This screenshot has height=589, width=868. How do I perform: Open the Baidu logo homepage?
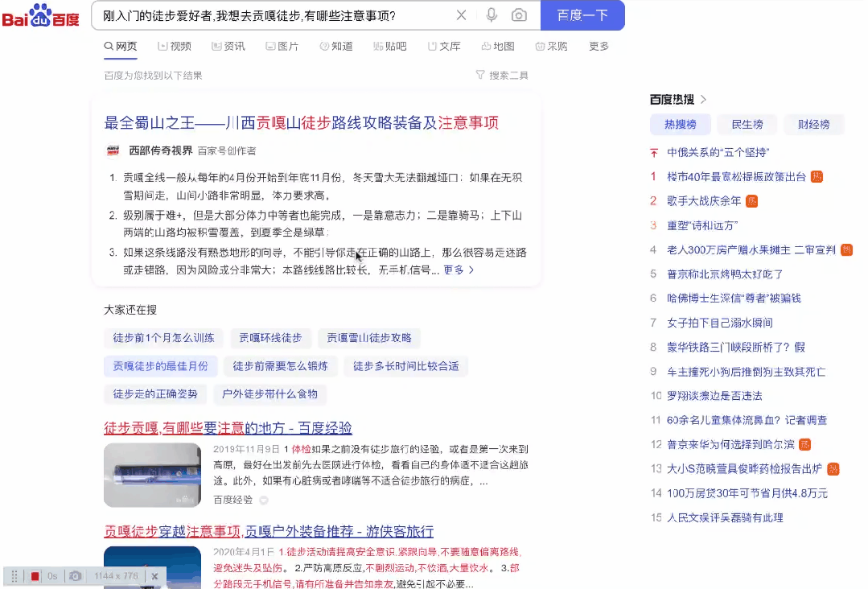[x=41, y=15]
